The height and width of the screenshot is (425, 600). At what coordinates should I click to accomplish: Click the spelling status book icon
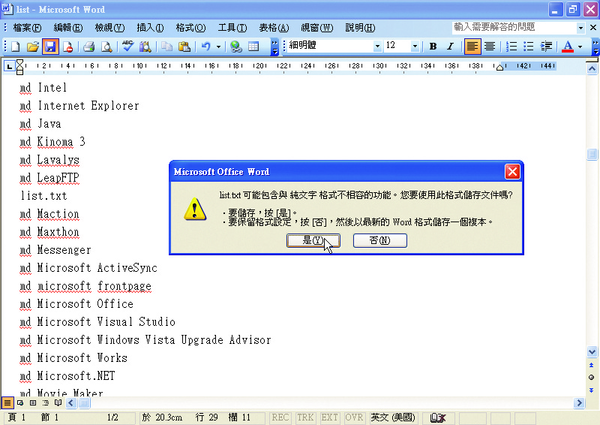tap(438, 418)
